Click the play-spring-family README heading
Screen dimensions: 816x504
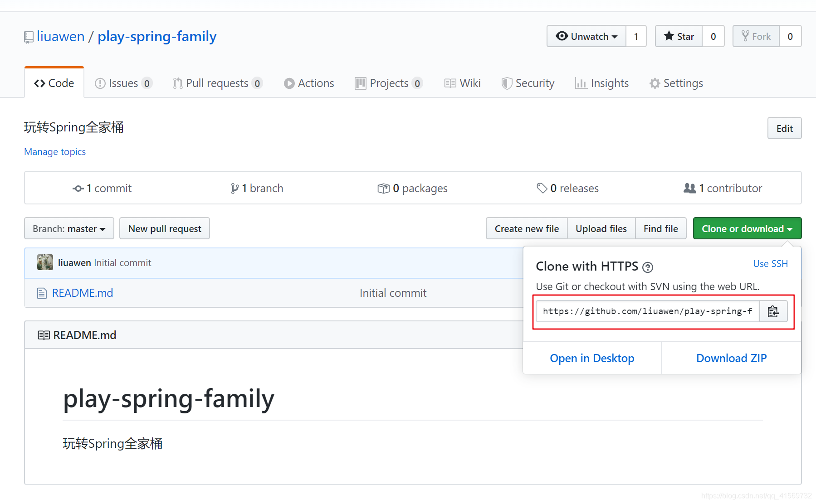(x=169, y=399)
